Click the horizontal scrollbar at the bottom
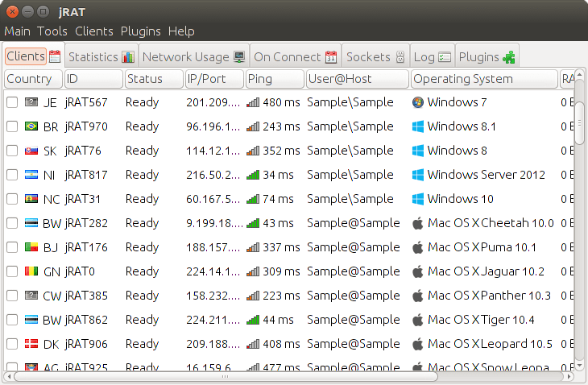The height and width of the screenshot is (385, 588). [x=226, y=375]
